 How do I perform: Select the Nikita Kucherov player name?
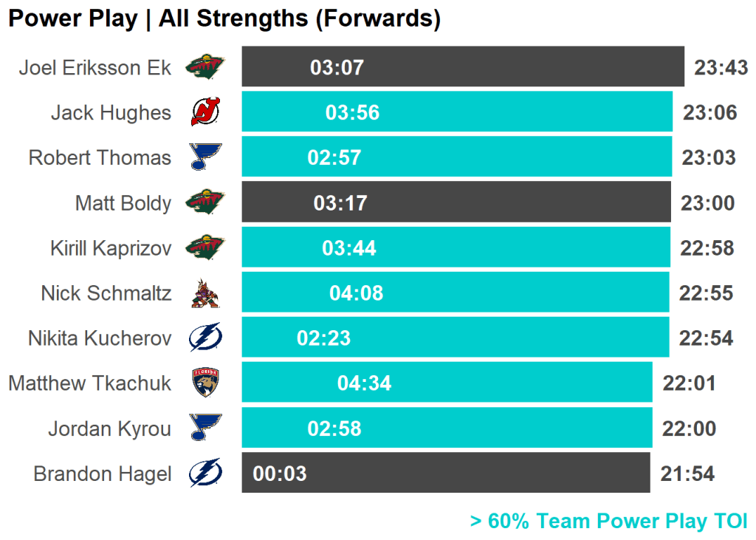[x=100, y=338]
